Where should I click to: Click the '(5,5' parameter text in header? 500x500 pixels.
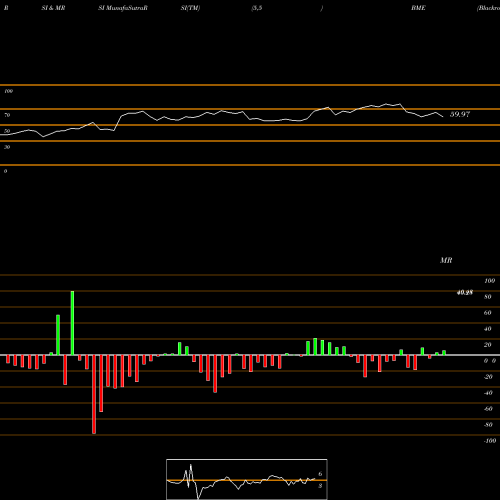pos(257,8)
